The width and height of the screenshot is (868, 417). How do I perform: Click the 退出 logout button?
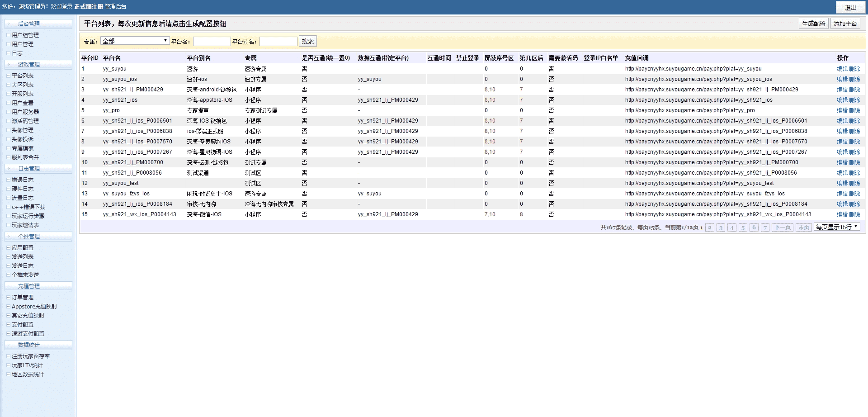pyautogui.click(x=850, y=7)
